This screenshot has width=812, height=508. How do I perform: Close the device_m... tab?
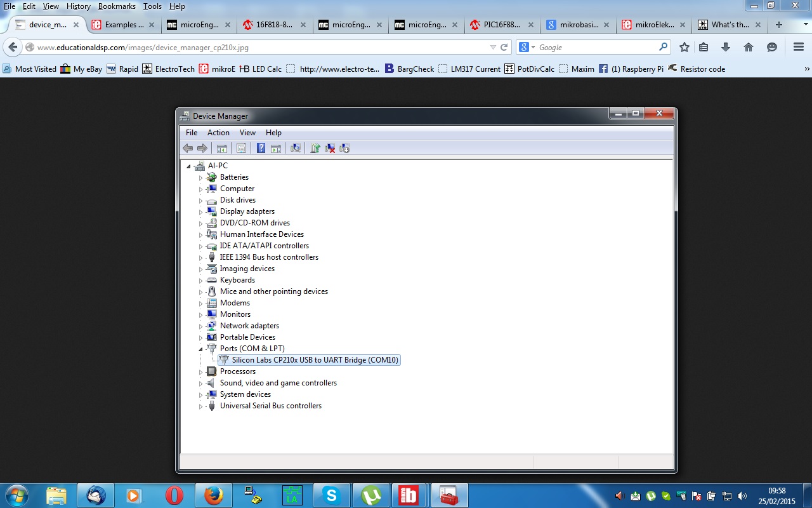pos(76,25)
